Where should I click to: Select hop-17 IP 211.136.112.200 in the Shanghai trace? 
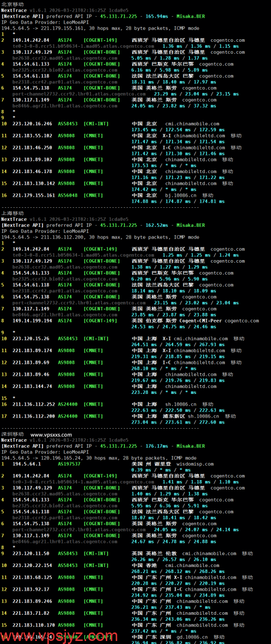[x=34, y=416]
